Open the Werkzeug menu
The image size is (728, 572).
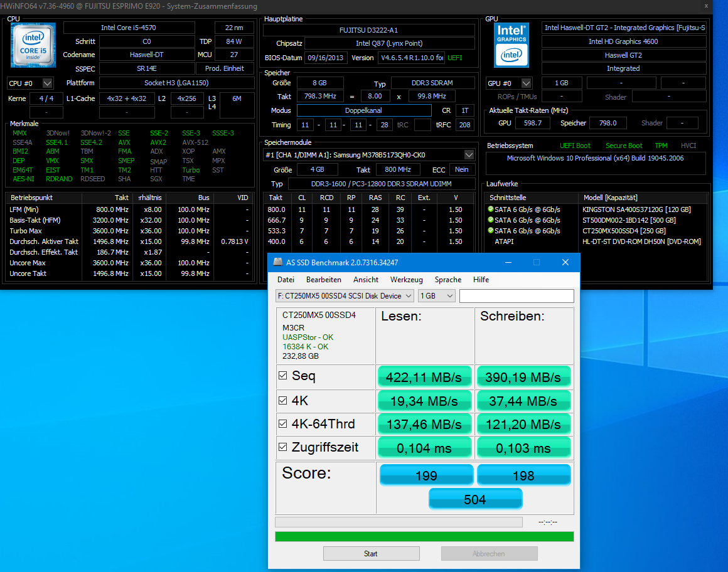pyautogui.click(x=406, y=280)
